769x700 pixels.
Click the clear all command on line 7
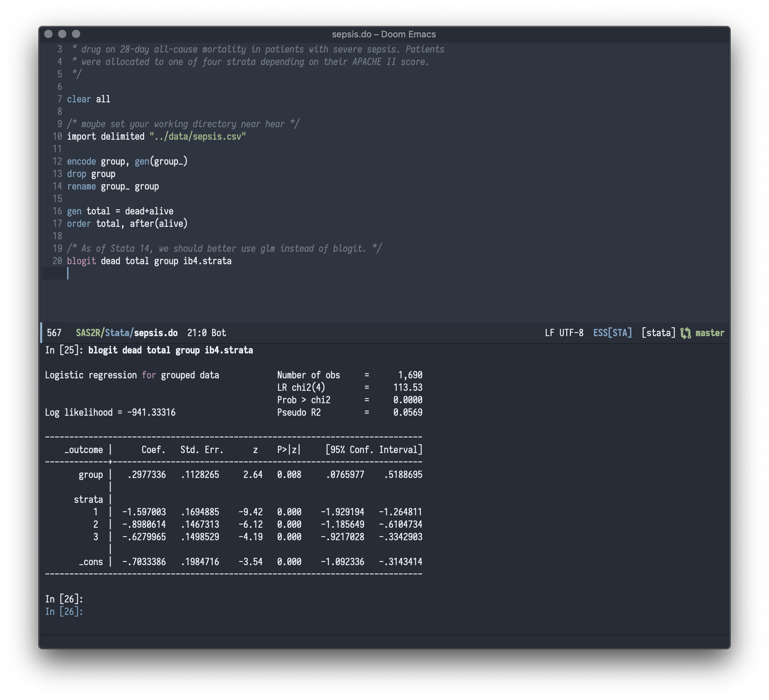89,99
